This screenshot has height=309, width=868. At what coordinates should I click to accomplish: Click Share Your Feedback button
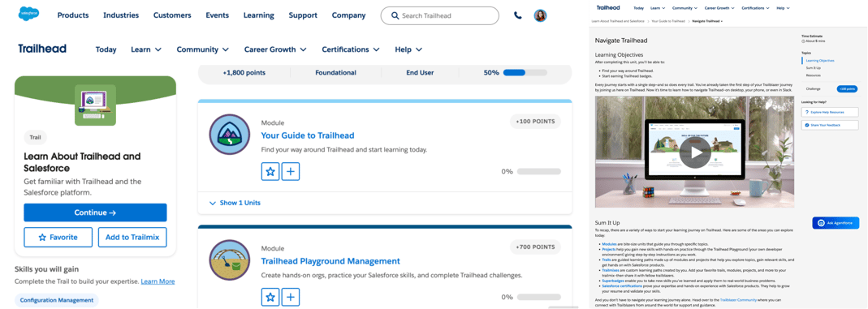pos(829,126)
